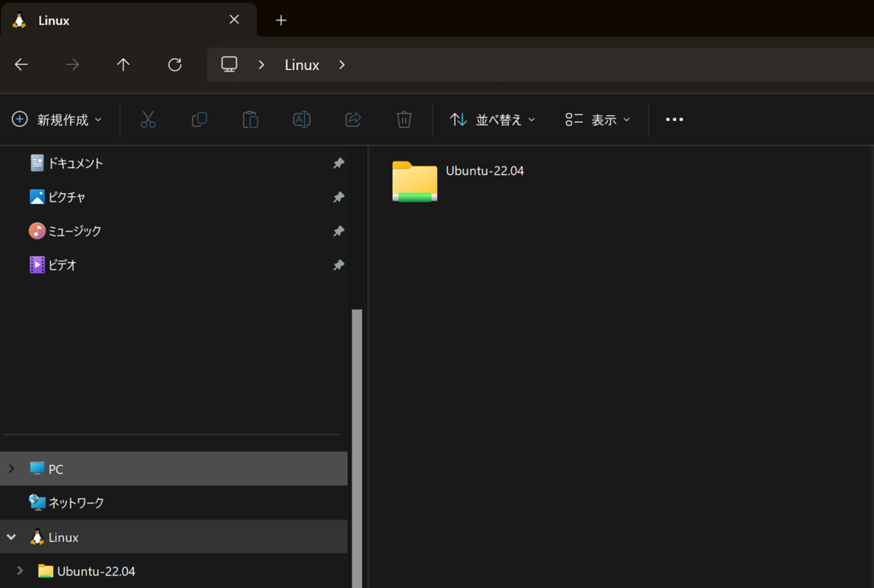This screenshot has width=874, height=588.
Task: Go up one directory level
Action: click(123, 65)
